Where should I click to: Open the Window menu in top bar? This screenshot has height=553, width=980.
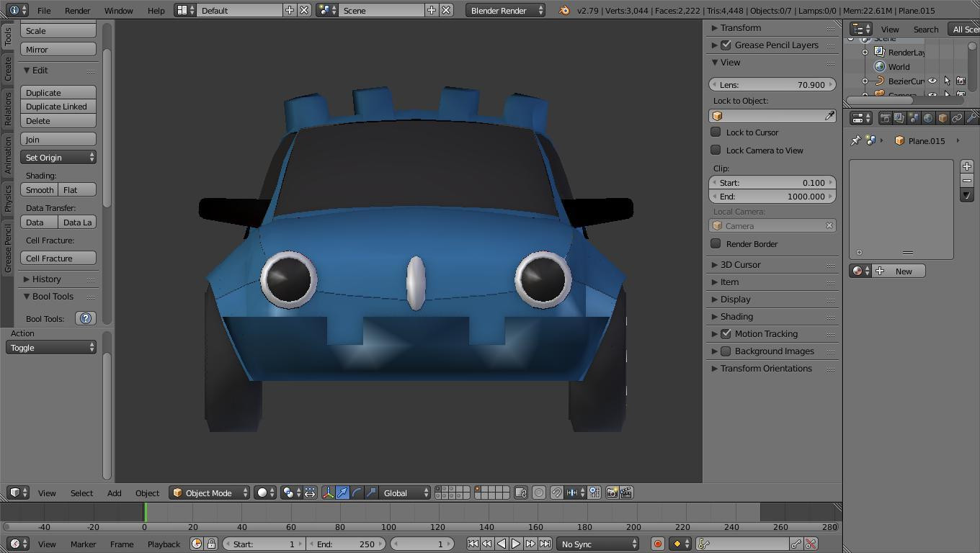[118, 10]
